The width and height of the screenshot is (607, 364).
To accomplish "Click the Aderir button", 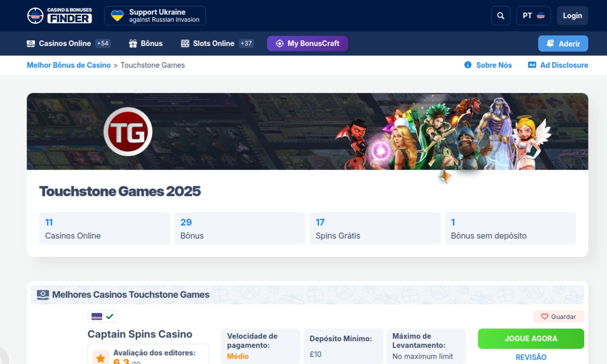I will (563, 43).
